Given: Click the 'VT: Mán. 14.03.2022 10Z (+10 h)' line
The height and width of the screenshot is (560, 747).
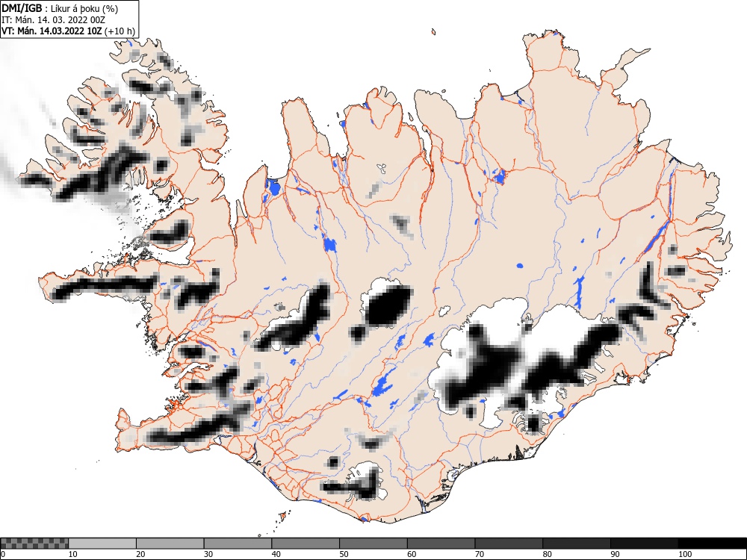Looking at the screenshot, I should (x=69, y=31).
